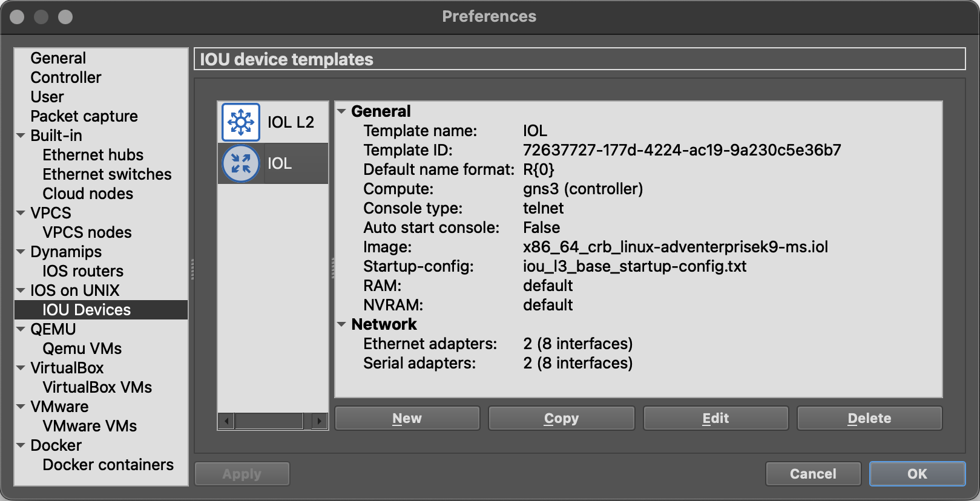
Task: Collapse the QEMU tree section
Action: [x=21, y=329]
